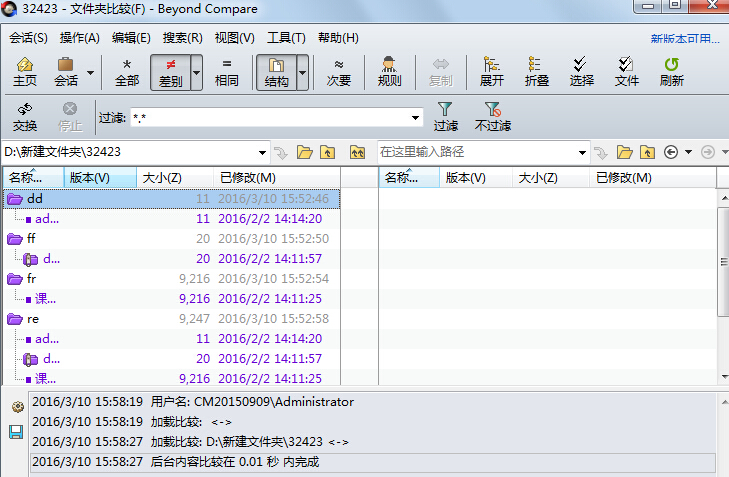This screenshot has width=729, height=477.
Task: Click the 折叠 (Collapse all) toolbar icon
Action: tap(537, 72)
